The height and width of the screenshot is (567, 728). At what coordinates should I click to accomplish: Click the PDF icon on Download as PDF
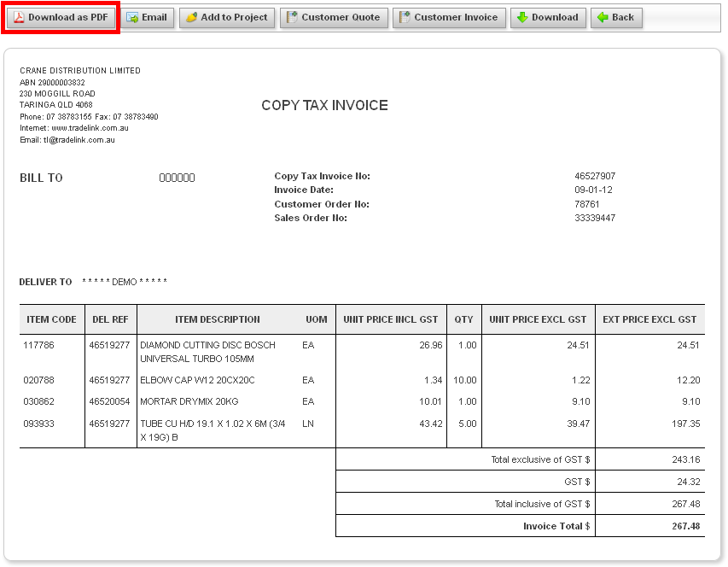point(19,18)
